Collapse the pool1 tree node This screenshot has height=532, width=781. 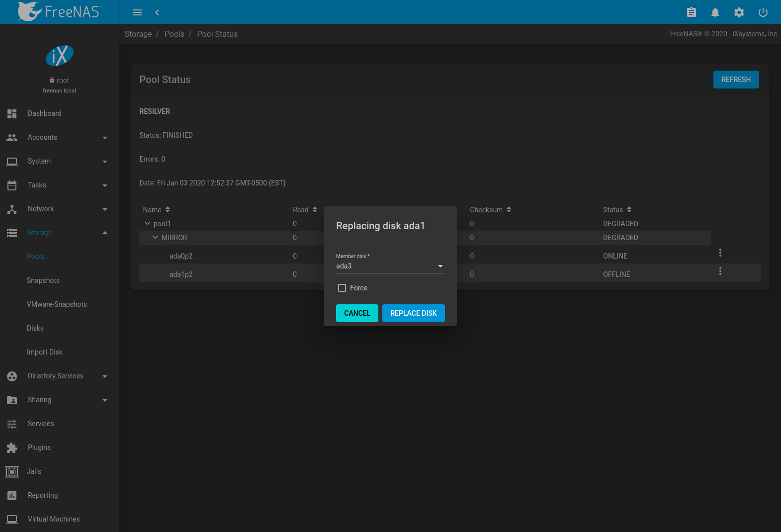pyautogui.click(x=147, y=224)
